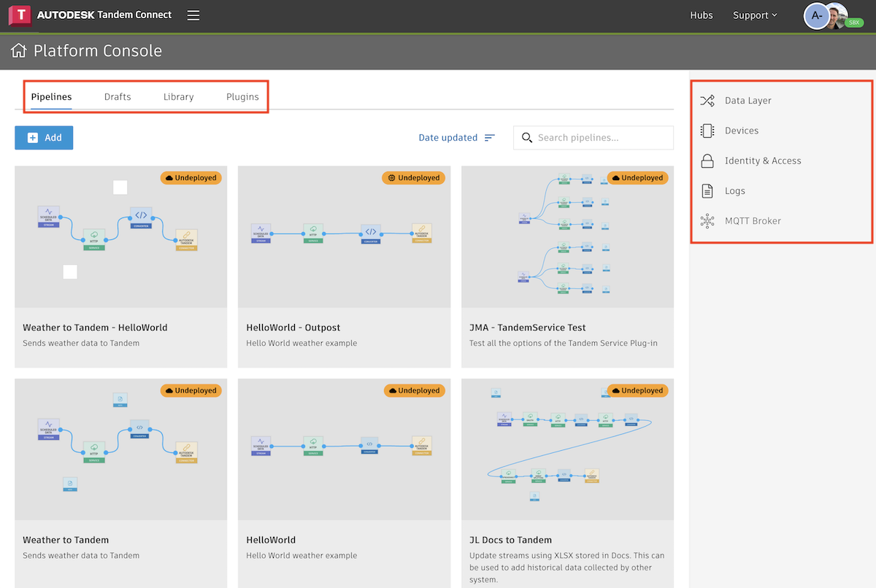Go to Hubs in the top bar
The width and height of the screenshot is (876, 588).
point(702,15)
